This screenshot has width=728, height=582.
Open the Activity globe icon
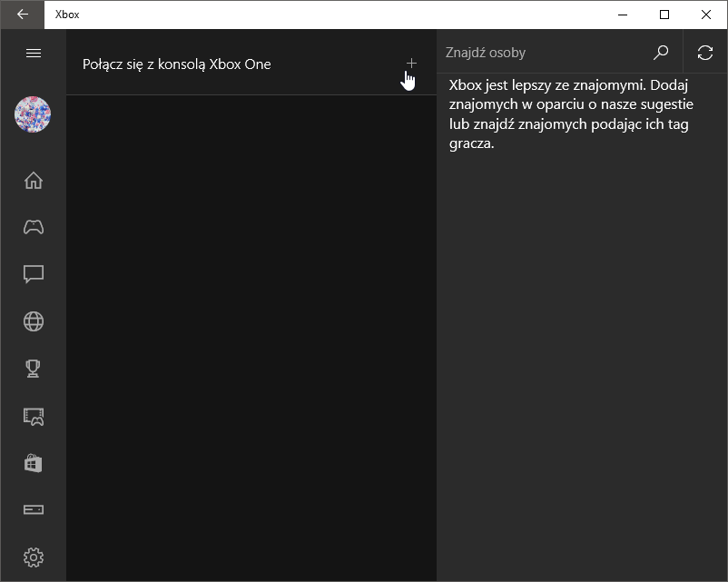tap(34, 321)
